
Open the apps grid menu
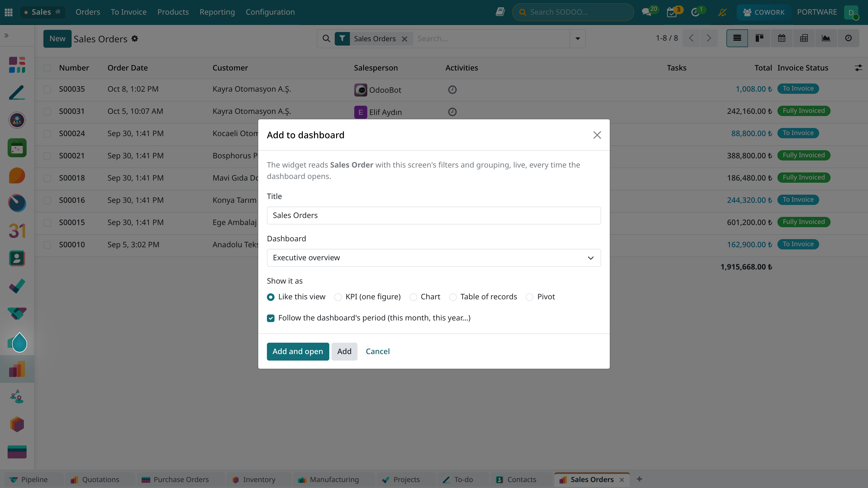tap(9, 12)
